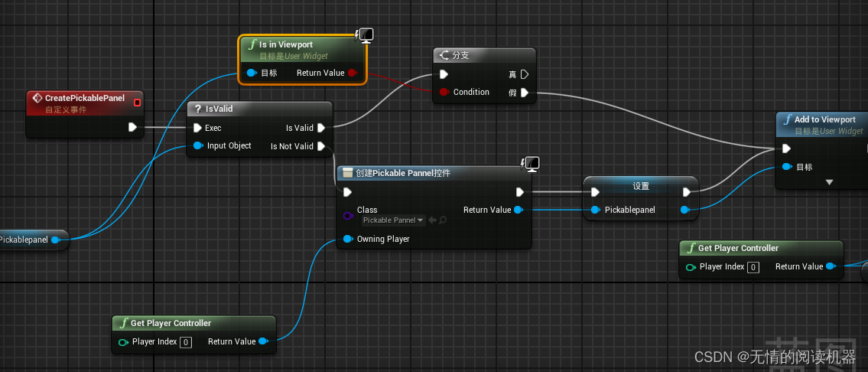Click the Is Valid output exec pin
The image size is (868, 372).
point(322,128)
